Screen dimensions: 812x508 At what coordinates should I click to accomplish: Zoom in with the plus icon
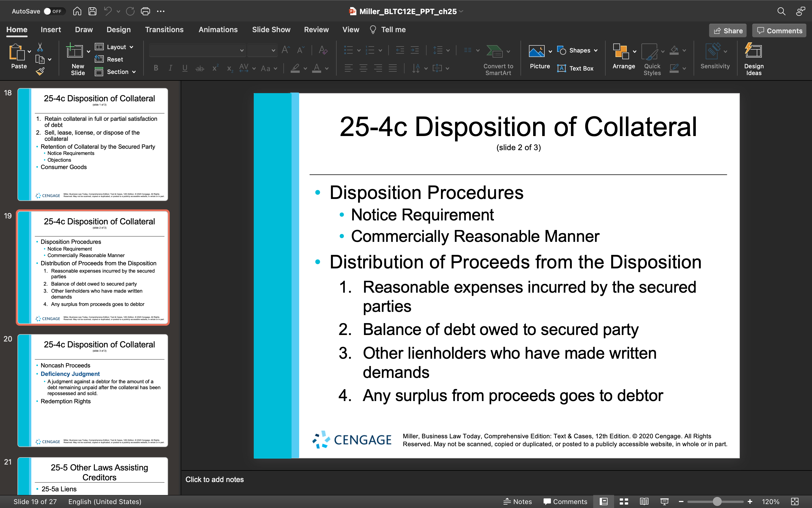coord(750,502)
